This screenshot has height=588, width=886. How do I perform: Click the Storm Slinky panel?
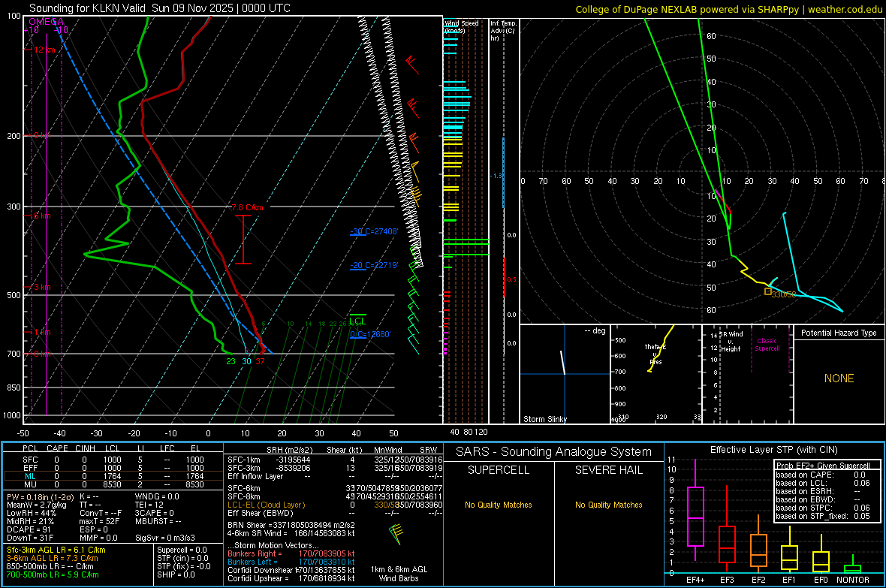tap(565, 374)
